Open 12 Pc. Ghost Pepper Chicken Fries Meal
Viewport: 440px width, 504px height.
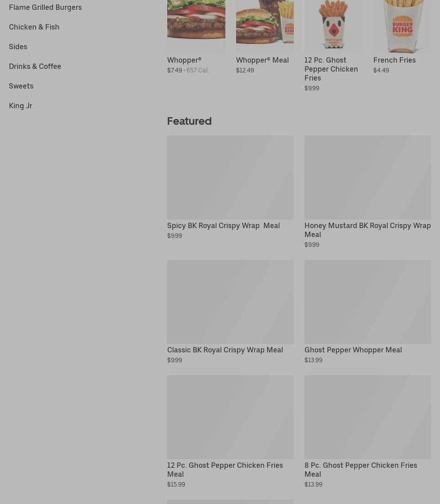[x=225, y=470]
